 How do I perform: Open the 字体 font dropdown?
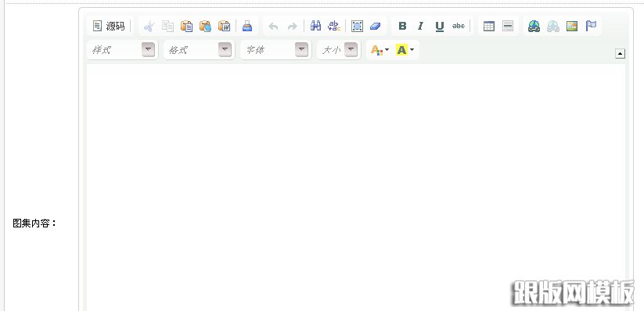[275, 50]
